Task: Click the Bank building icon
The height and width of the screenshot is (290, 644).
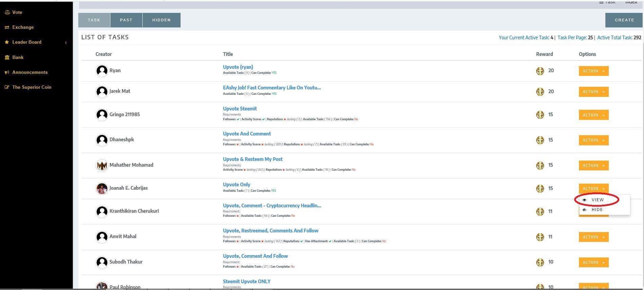Action: tap(7, 57)
